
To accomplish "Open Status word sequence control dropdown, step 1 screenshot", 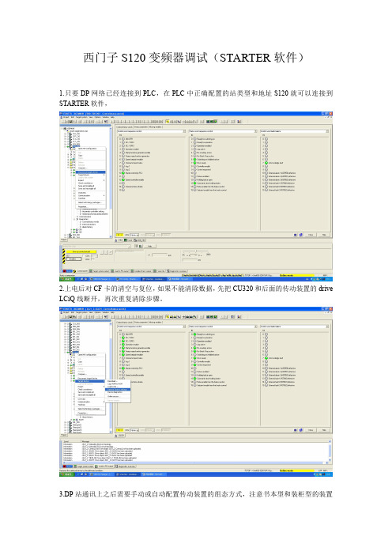I will 223,131.
